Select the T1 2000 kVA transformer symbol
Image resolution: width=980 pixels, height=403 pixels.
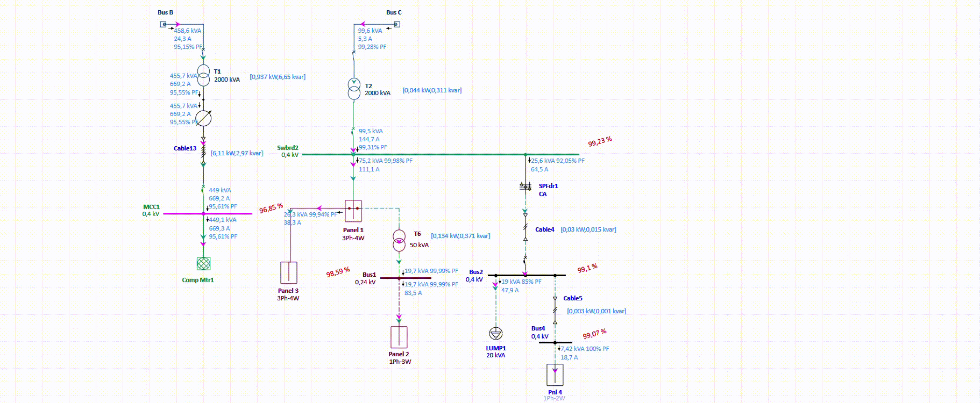[x=203, y=76]
